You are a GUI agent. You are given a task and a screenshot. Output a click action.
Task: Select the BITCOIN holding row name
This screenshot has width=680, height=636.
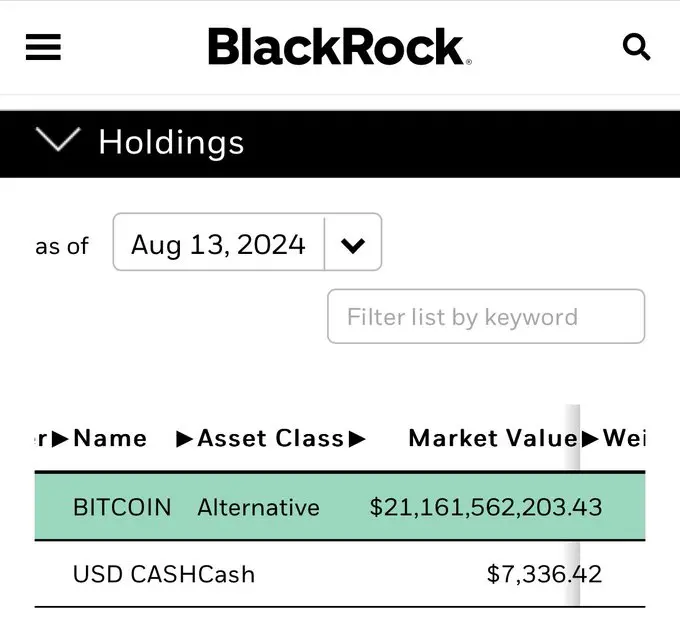(x=122, y=507)
